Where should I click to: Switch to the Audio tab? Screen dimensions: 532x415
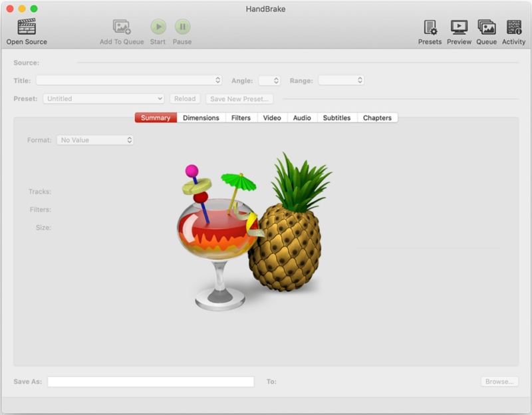point(302,118)
